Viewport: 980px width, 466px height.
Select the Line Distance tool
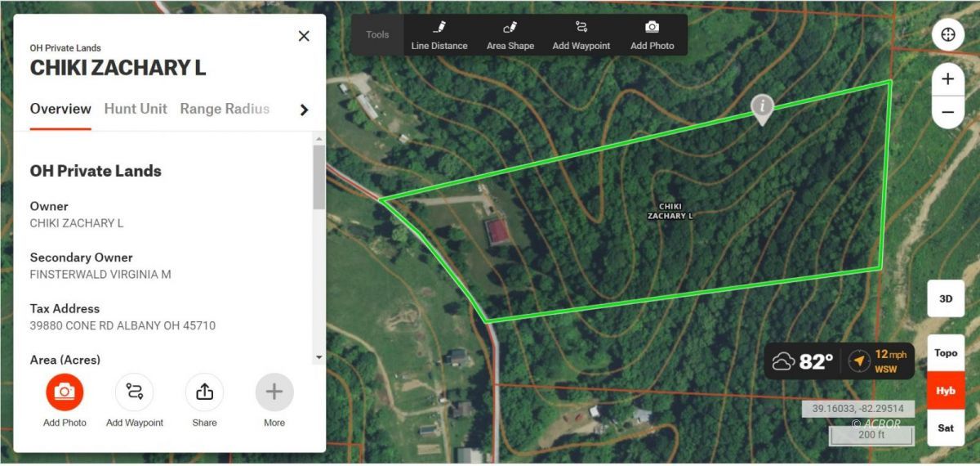point(439,35)
